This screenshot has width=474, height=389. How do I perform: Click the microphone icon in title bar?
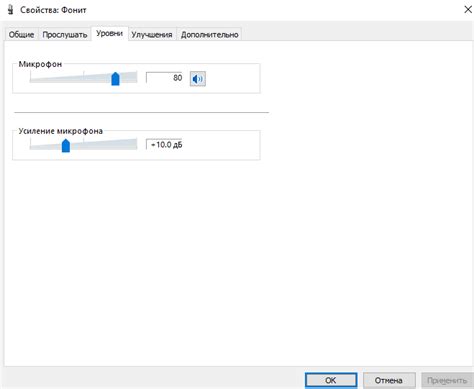point(10,10)
